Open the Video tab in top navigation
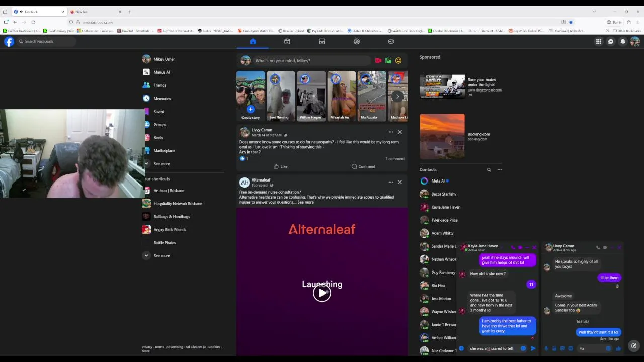The height and width of the screenshot is (362, 644). point(287,41)
